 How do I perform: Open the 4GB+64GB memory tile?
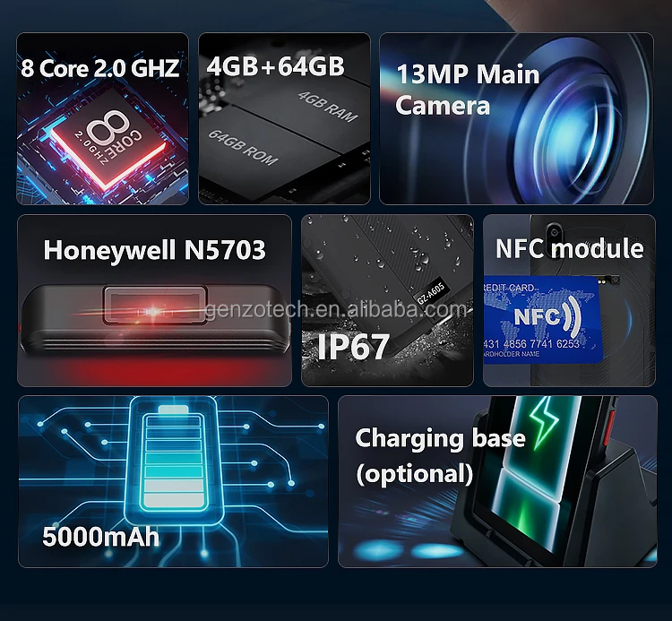[284, 118]
